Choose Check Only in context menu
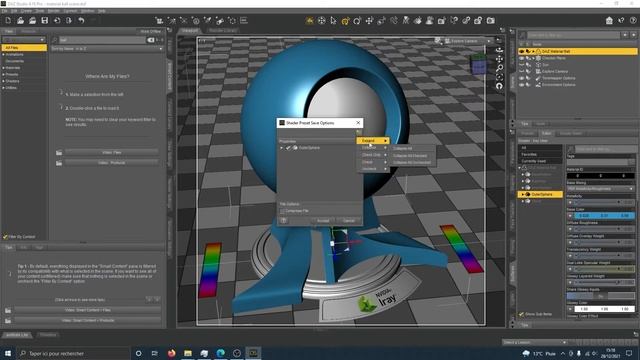 tap(373, 155)
